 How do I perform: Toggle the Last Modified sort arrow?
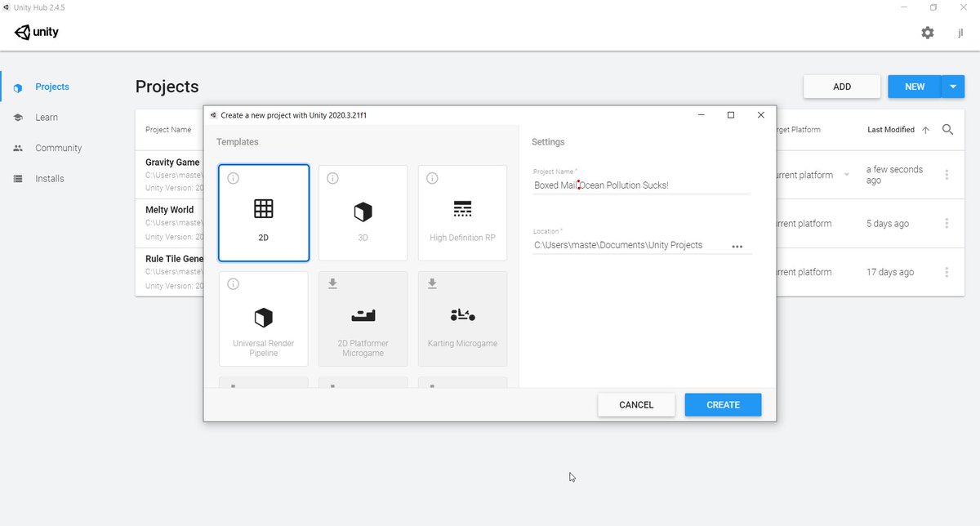coord(925,130)
